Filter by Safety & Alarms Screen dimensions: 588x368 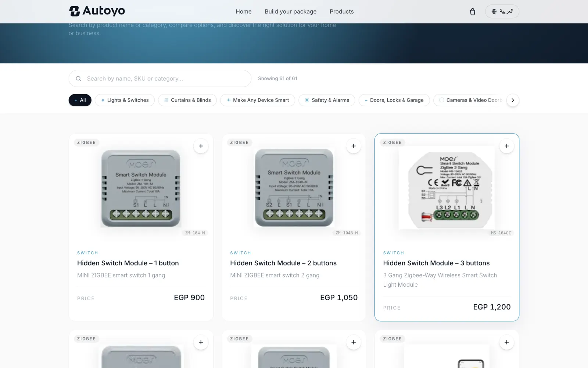(x=327, y=100)
